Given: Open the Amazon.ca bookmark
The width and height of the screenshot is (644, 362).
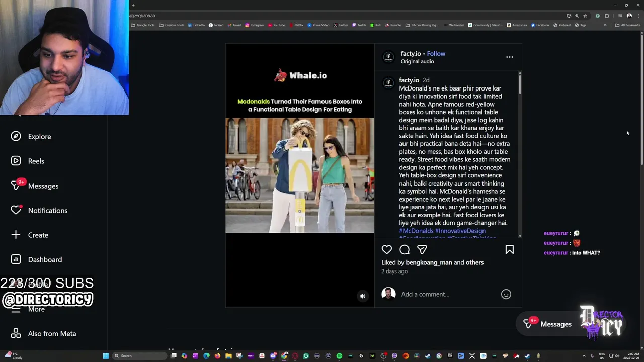Looking at the screenshot, I should click(517, 25).
